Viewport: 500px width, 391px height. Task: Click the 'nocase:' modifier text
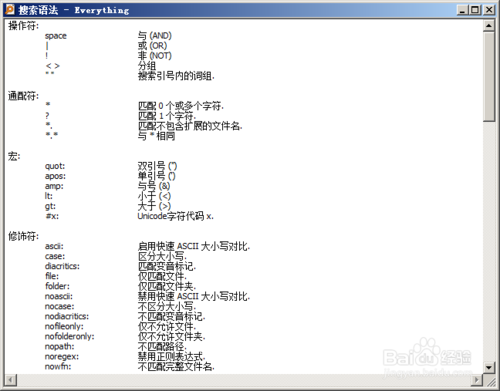tap(59, 306)
